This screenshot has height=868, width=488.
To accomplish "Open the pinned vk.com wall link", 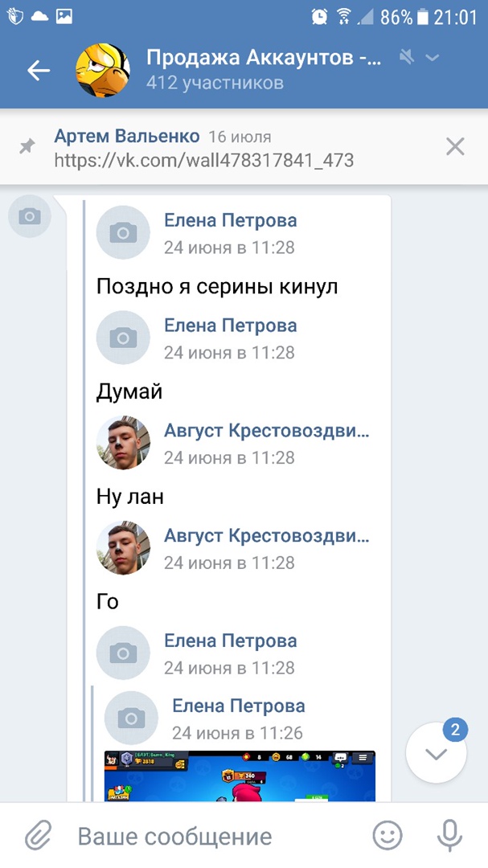I will (203, 160).
